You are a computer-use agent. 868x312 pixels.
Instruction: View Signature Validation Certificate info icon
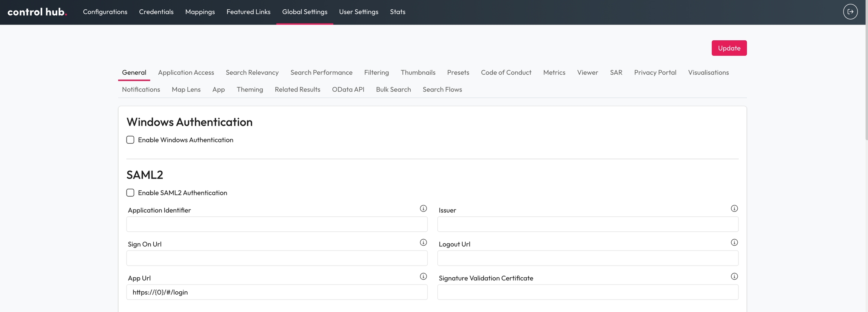tap(734, 277)
